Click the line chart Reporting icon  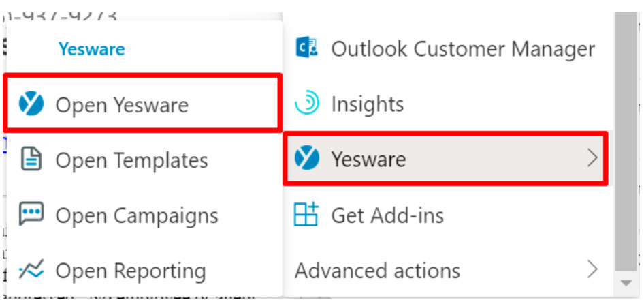pos(31,270)
